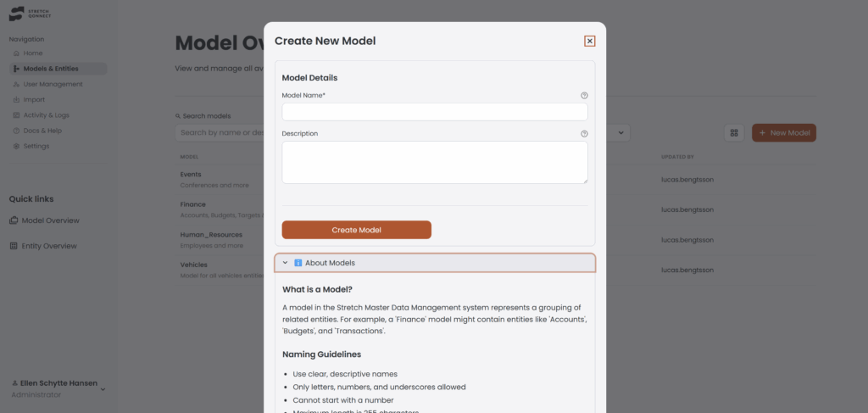The image size is (868, 413).
Task: Expand the Ellen Schytte Hansen user menu
Action: (103, 389)
